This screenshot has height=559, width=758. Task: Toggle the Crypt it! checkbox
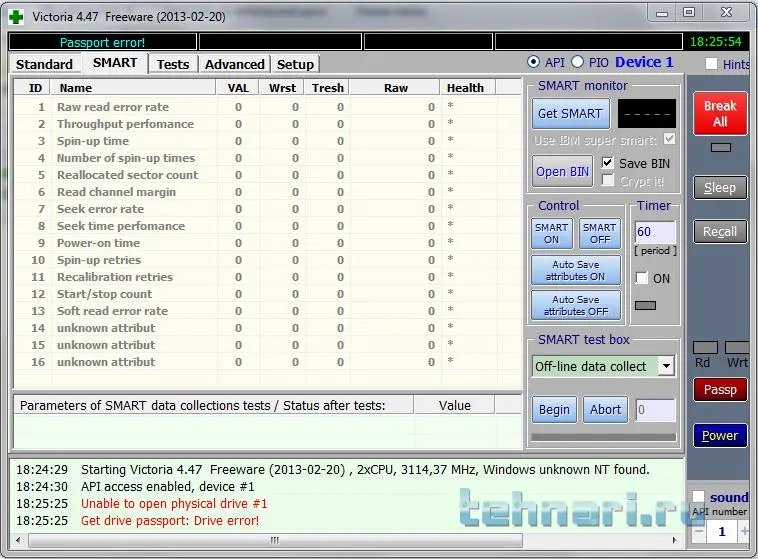pyautogui.click(x=607, y=180)
